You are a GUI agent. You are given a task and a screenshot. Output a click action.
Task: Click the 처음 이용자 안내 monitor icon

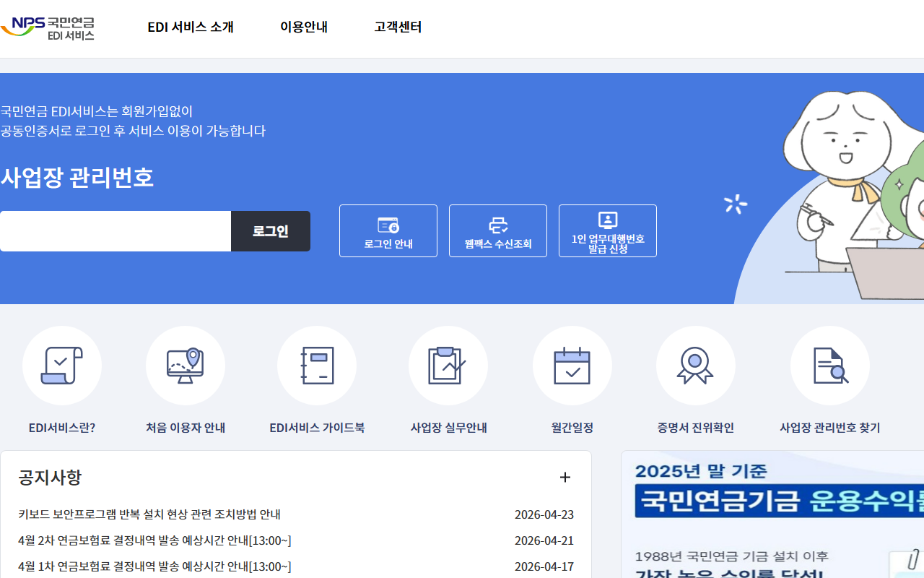coord(186,366)
